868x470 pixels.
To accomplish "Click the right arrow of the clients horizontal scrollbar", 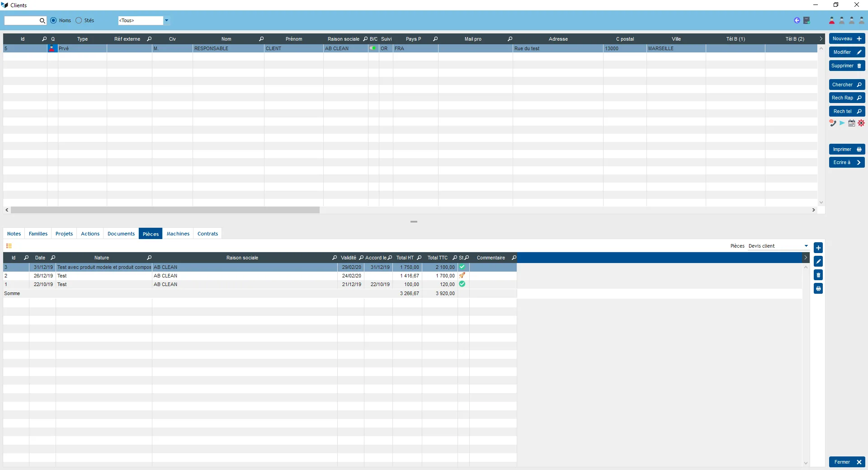I will pyautogui.click(x=814, y=210).
